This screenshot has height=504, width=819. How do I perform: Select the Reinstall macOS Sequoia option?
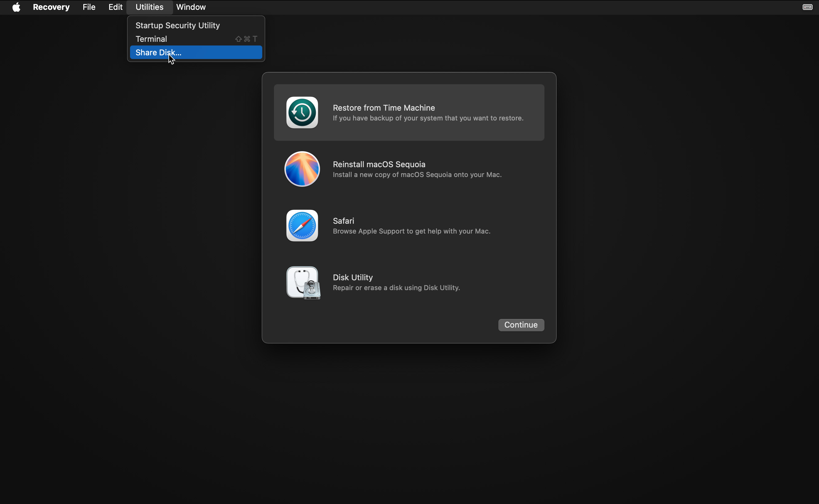point(409,169)
